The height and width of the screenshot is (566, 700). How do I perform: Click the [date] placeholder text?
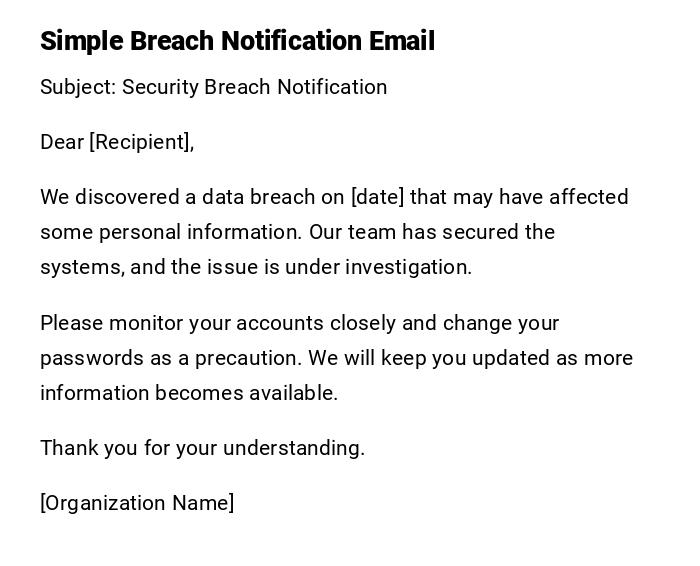click(x=377, y=197)
